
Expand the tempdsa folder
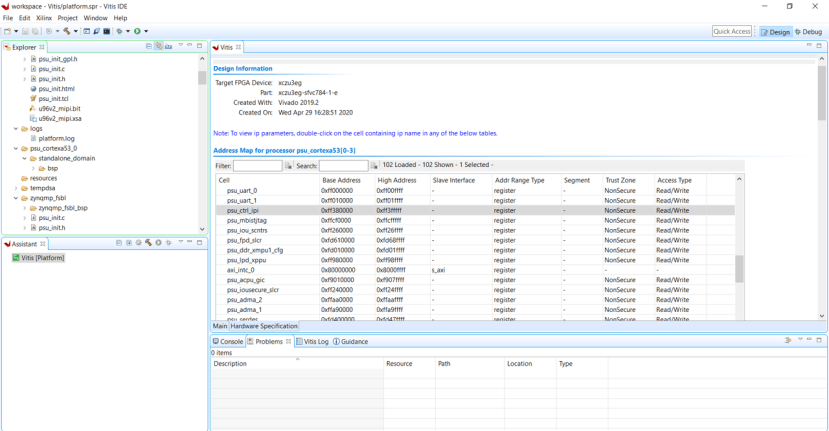[x=16, y=188]
